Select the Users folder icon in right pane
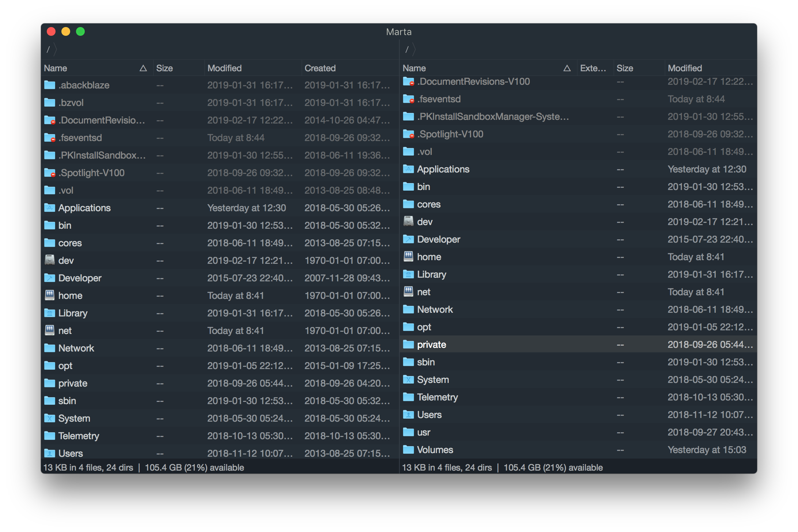The height and width of the screenshot is (532, 798). pos(408,414)
